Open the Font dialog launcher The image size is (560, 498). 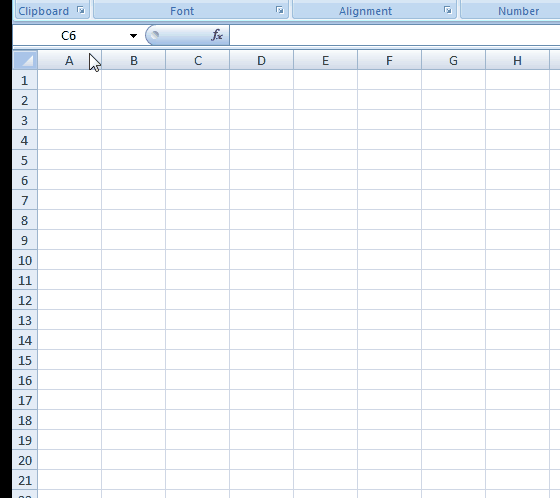[280, 10]
